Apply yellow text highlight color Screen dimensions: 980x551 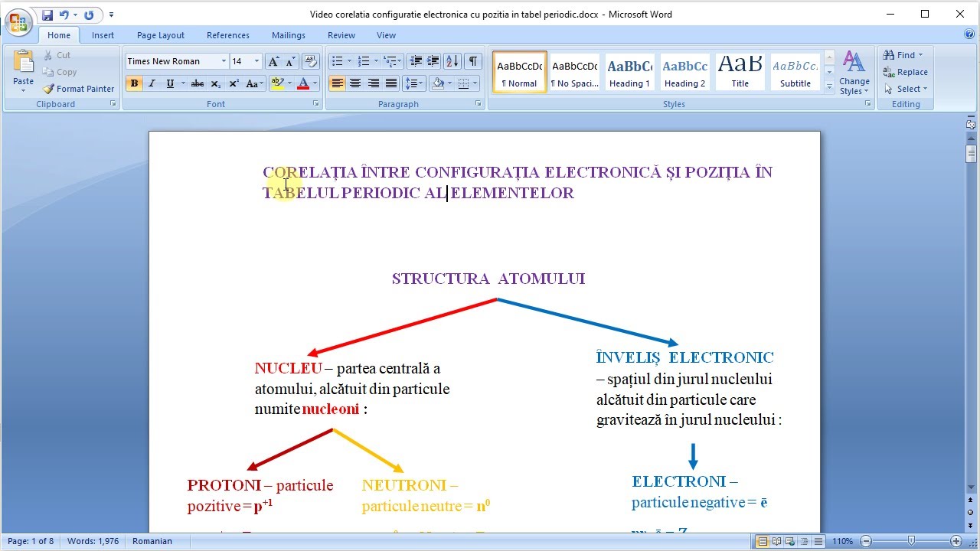coord(277,83)
